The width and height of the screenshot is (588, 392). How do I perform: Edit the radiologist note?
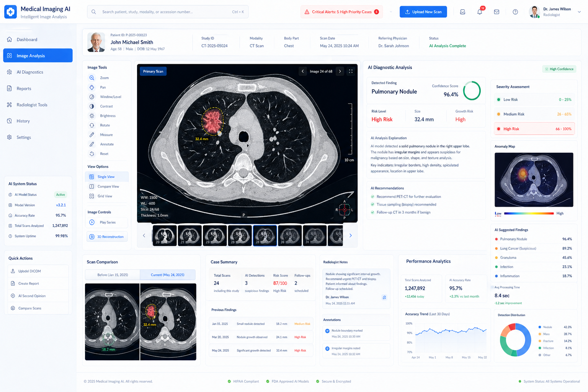(384, 297)
